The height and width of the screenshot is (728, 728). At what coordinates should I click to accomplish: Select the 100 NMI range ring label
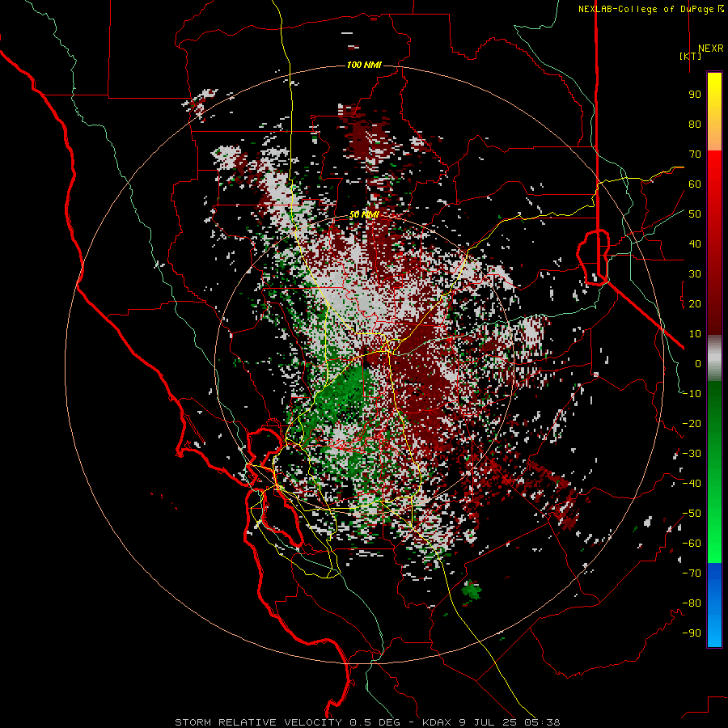pos(365,65)
